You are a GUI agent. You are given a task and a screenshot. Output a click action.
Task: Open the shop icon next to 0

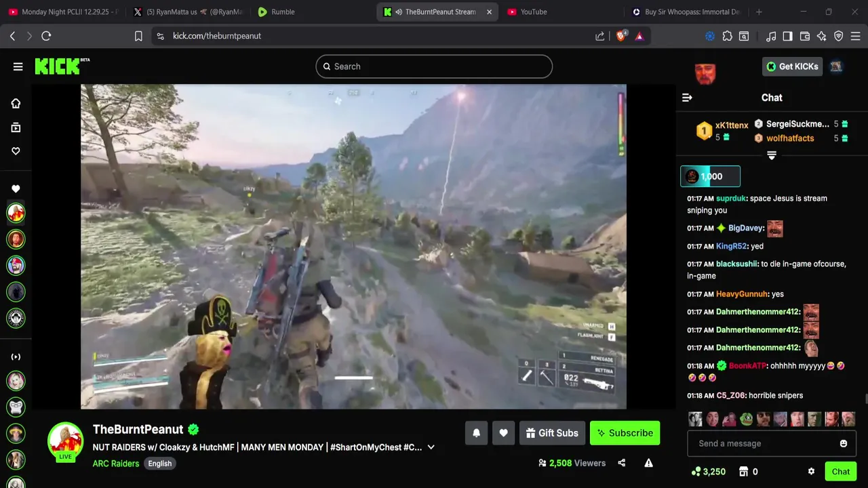click(x=743, y=472)
